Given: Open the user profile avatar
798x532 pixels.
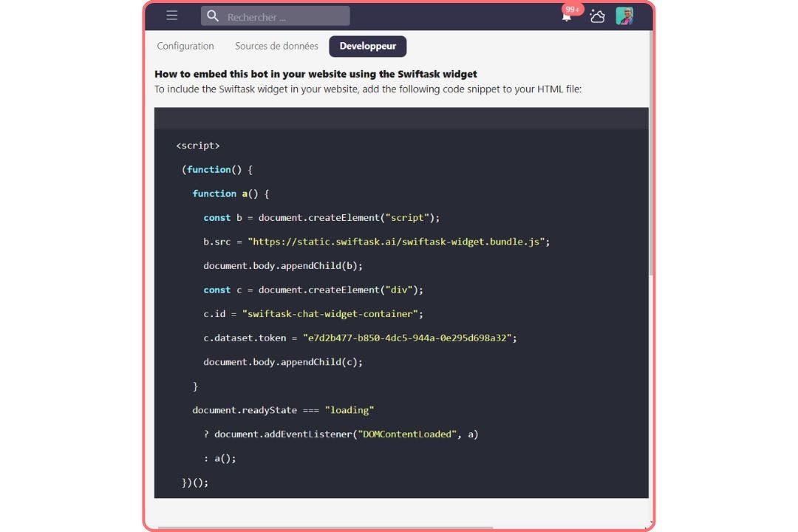Looking at the screenshot, I should tap(624, 16).
